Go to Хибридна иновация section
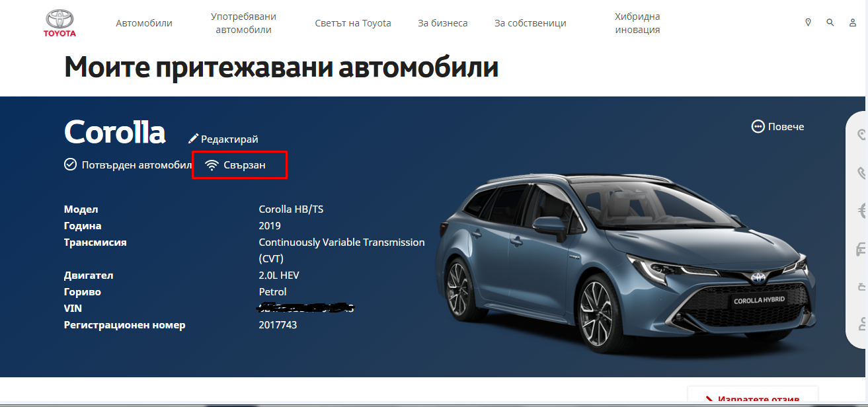Image resolution: width=868 pixels, height=407 pixels. click(x=637, y=23)
